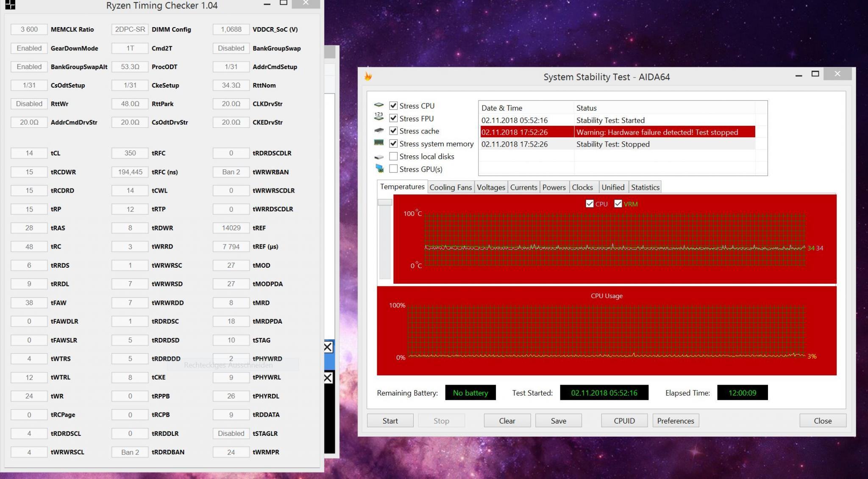Click the disabled Stop button

click(441, 421)
